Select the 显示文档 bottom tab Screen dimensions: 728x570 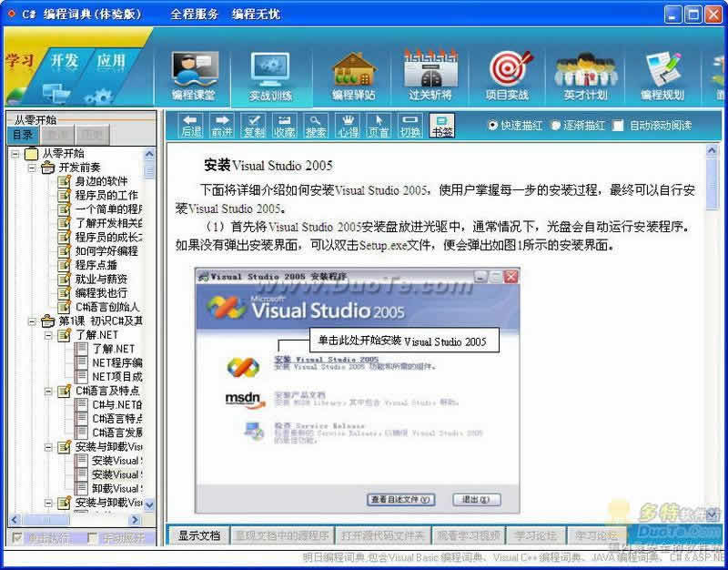tap(198, 535)
